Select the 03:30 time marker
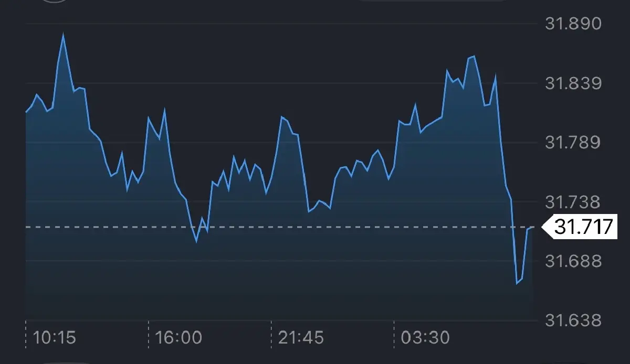630x364 pixels. click(425, 337)
